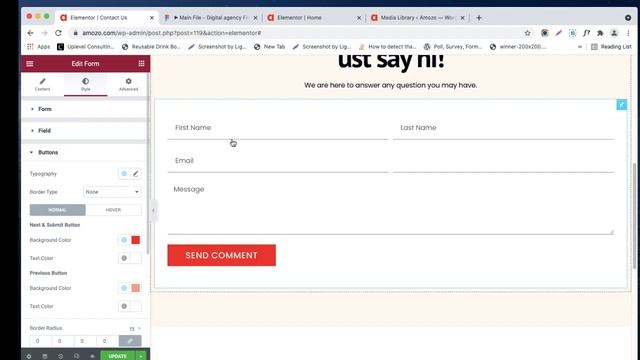This screenshot has height=360, width=640.
Task: Open the History icon in footer
Action: coord(60,356)
